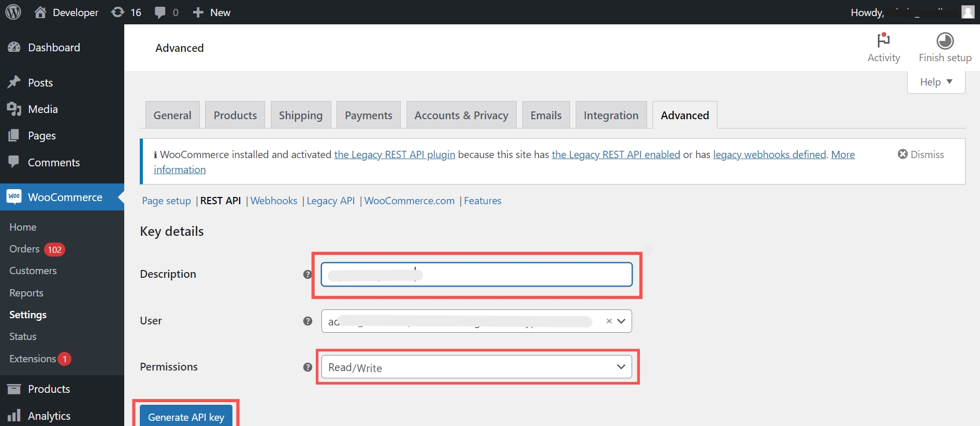
Task: Open Customers submenu item
Action: tap(33, 271)
